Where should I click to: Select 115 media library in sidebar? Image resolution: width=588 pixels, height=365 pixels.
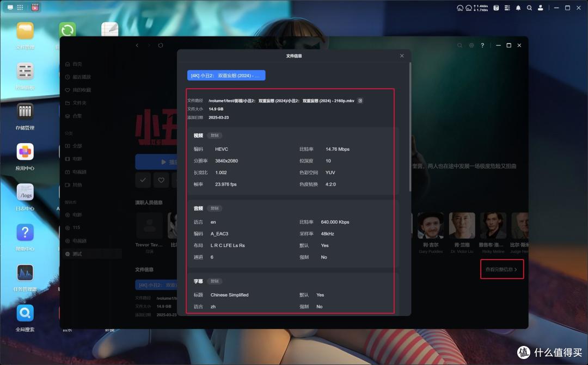click(x=73, y=227)
